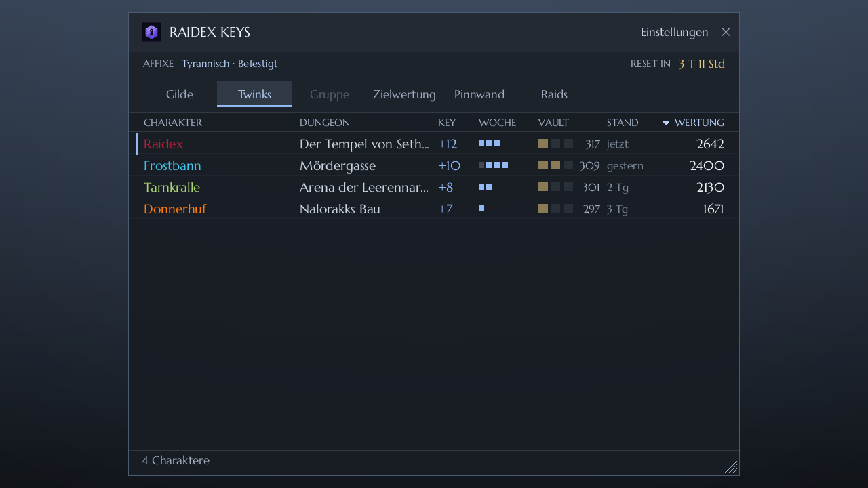The height and width of the screenshot is (488, 868).
Task: Click Frostbann's vault slot indicators
Action: click(555, 165)
